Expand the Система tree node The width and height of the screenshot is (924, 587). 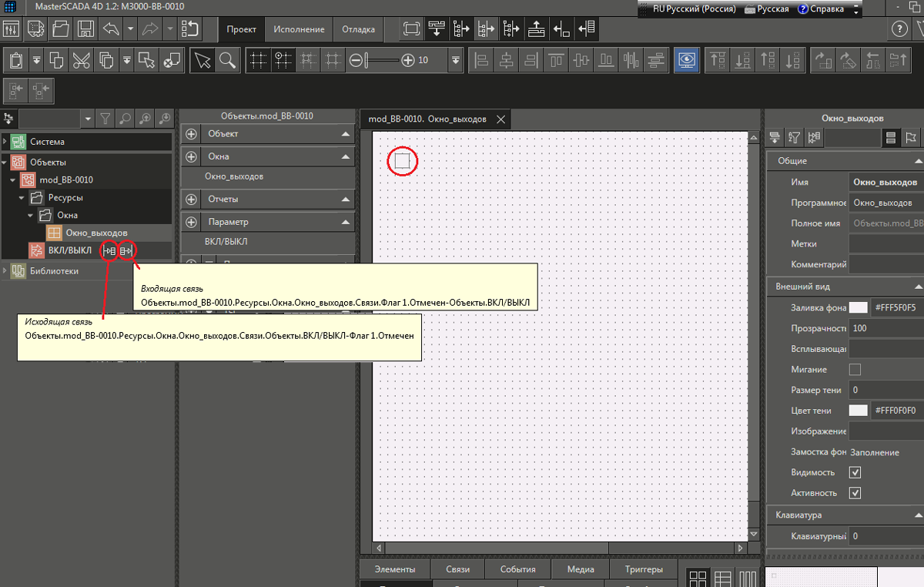6,142
